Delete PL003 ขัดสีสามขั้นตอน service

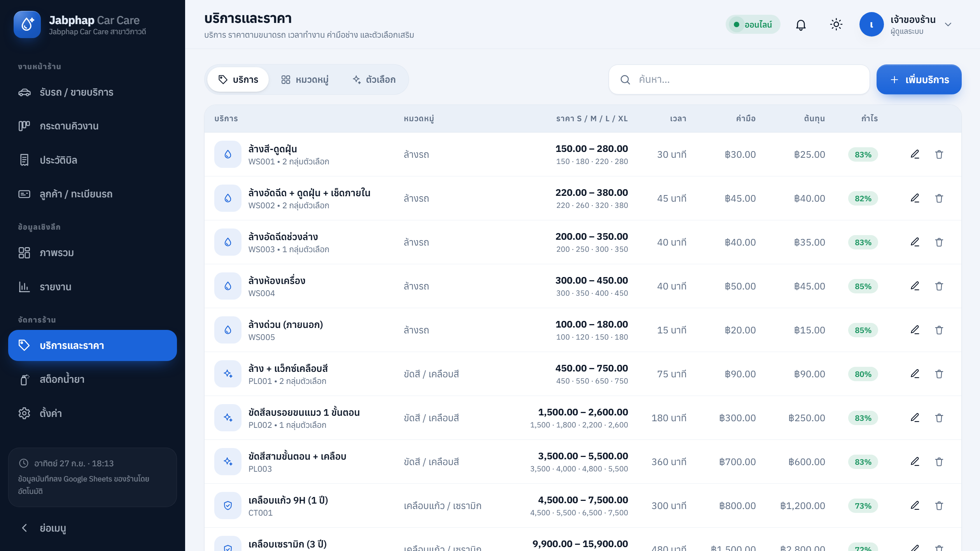[939, 462]
